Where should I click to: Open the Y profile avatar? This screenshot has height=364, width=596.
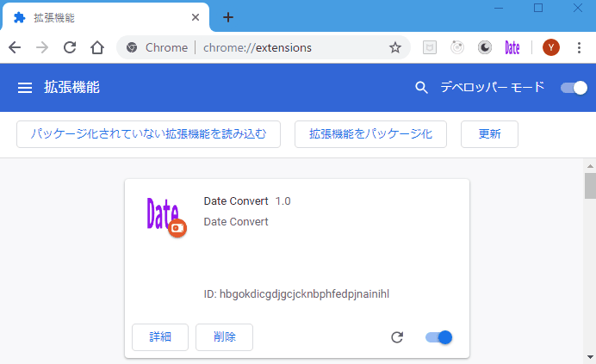click(x=550, y=47)
